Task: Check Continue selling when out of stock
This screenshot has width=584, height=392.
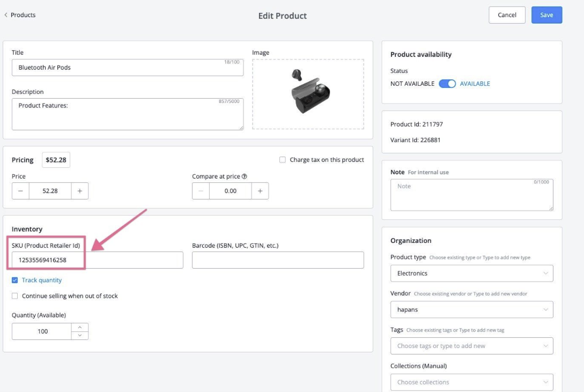Action: pos(15,296)
